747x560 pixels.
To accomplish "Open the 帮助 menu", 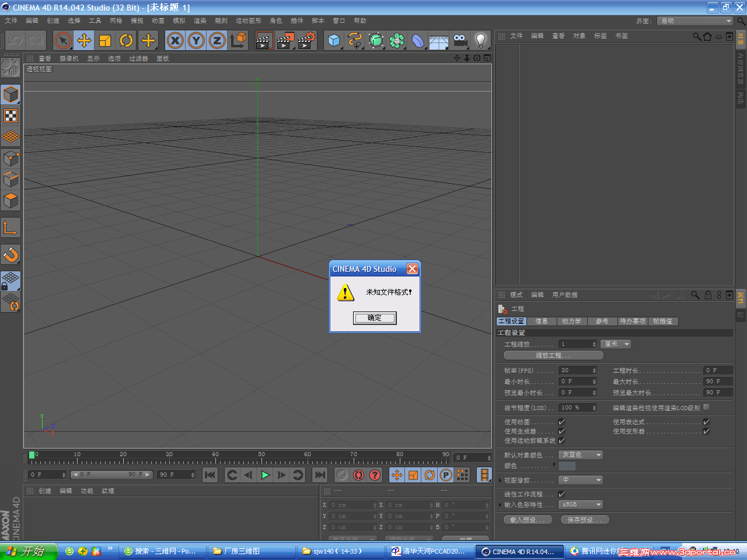I will click(x=360, y=20).
